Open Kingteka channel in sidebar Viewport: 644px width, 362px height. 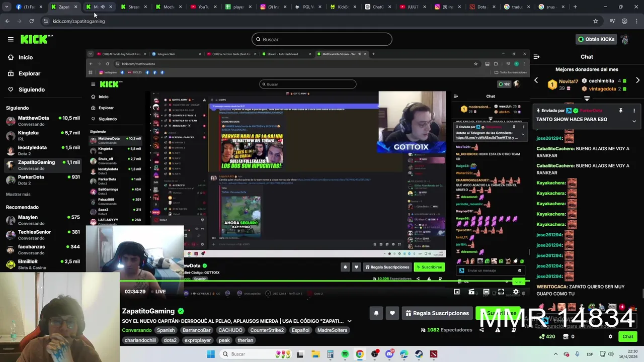(x=43, y=136)
